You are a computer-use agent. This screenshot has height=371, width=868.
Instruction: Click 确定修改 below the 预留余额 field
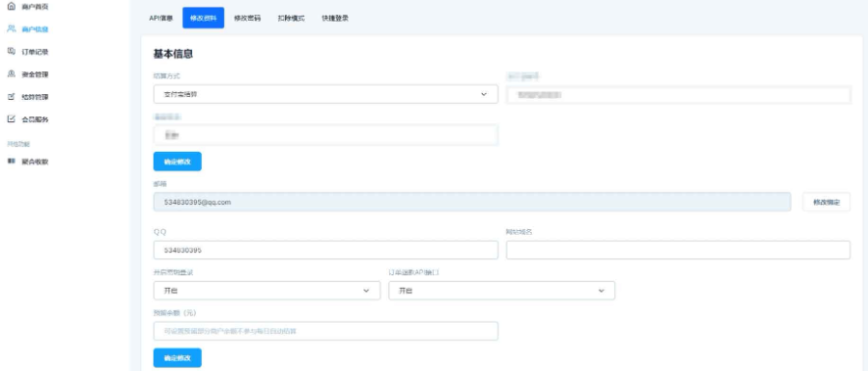coord(177,357)
